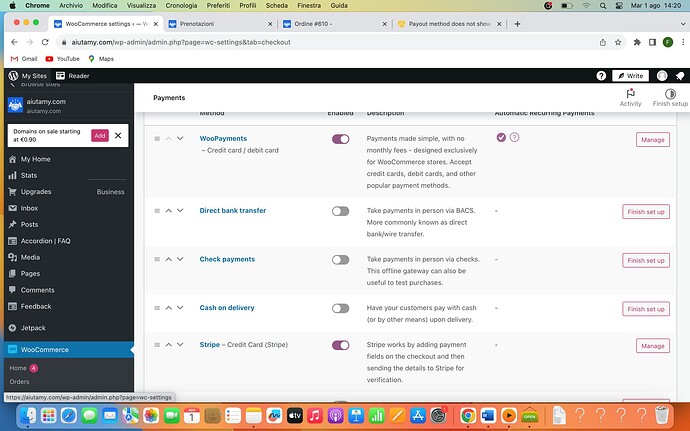Disable the WooPayments toggle
This screenshot has height=431, width=690.
click(341, 139)
